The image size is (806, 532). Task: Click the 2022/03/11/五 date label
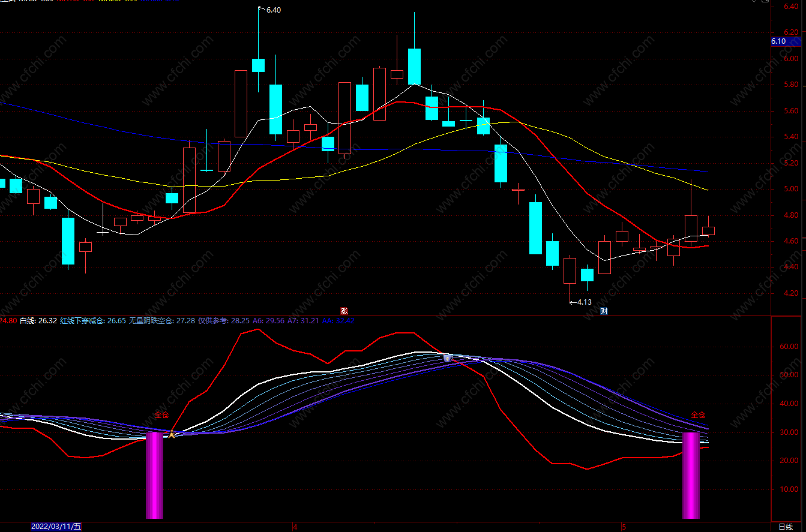[56, 527]
